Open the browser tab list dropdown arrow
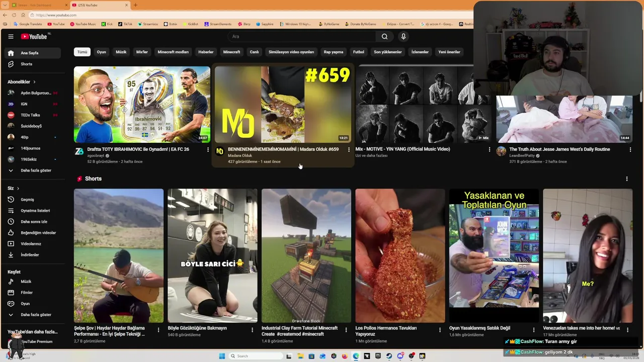The width and height of the screenshot is (644, 362). [4, 5]
